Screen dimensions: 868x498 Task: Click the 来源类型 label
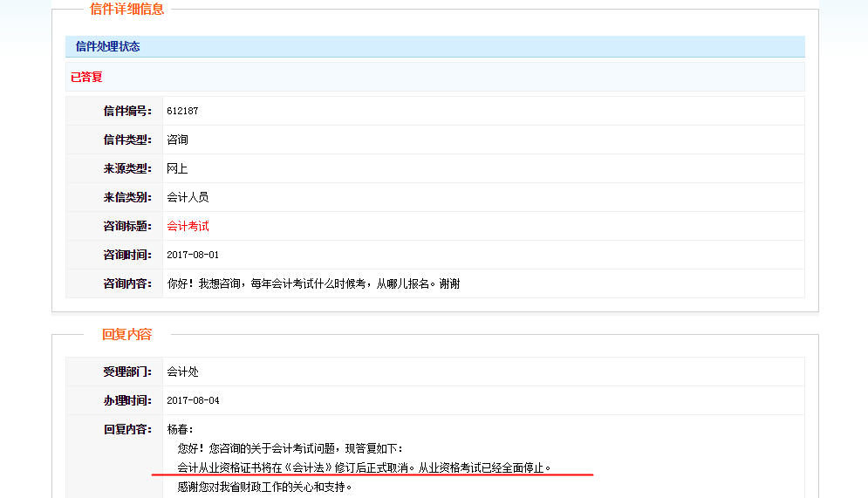coord(127,168)
